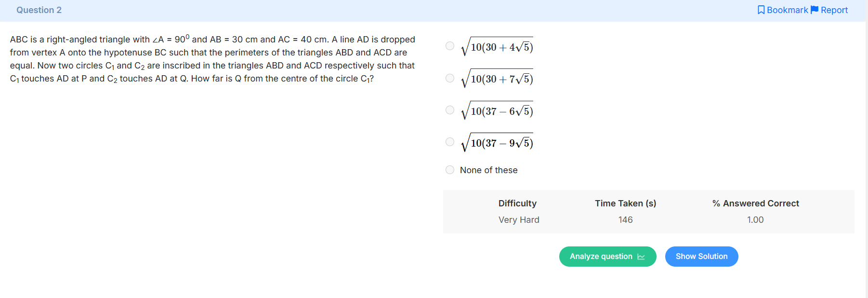Select the None of these radio button
The width and height of the screenshot is (868, 298).
click(450, 170)
